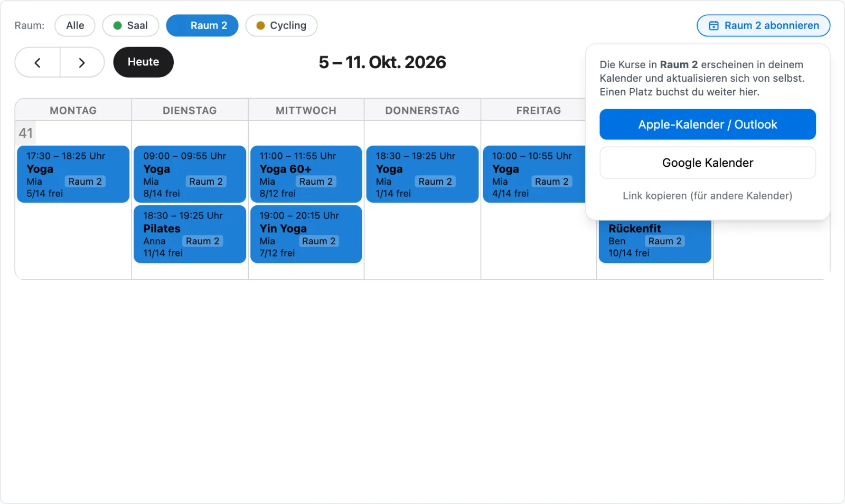Image resolution: width=845 pixels, height=504 pixels.
Task: Open the Yin Yoga class at 19:00
Action: pos(306,234)
